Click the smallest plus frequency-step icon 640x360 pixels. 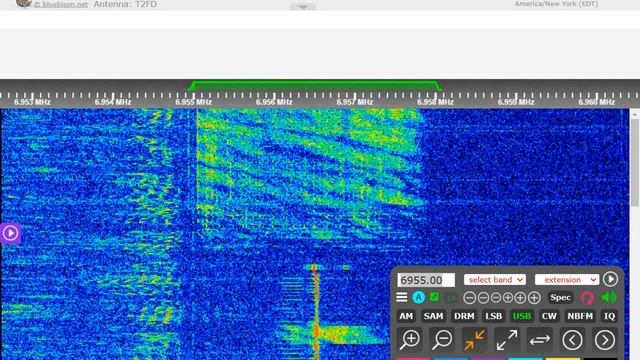point(508,298)
